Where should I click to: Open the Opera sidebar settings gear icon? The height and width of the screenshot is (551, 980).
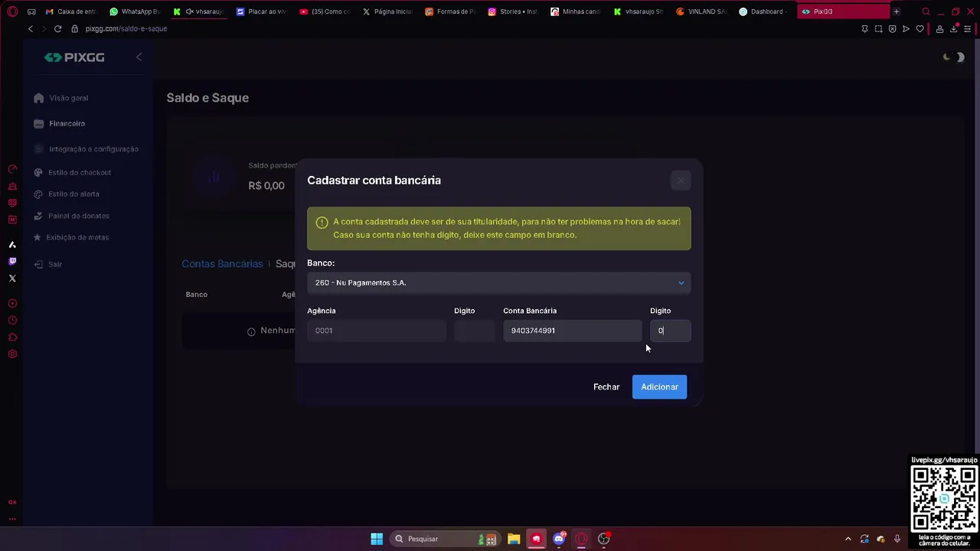12,354
